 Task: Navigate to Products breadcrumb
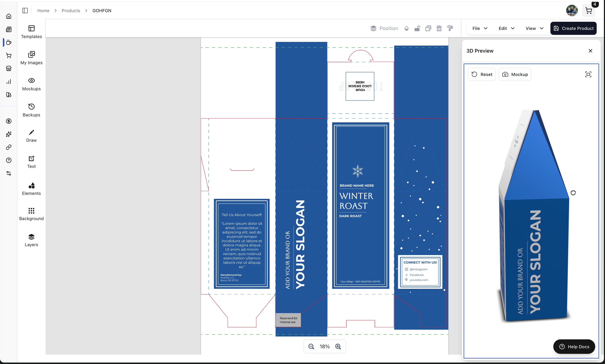(71, 11)
